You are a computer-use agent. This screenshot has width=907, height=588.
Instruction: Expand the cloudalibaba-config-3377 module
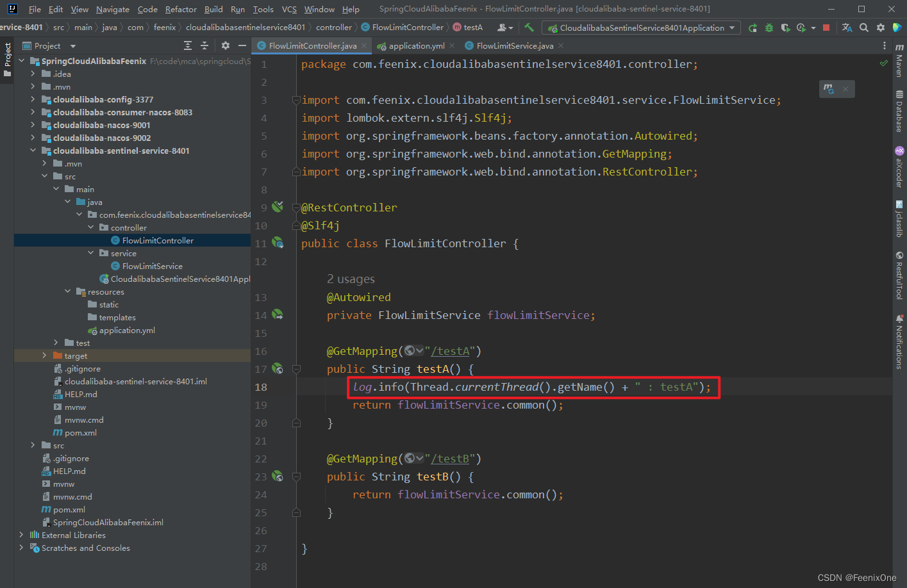click(x=33, y=99)
